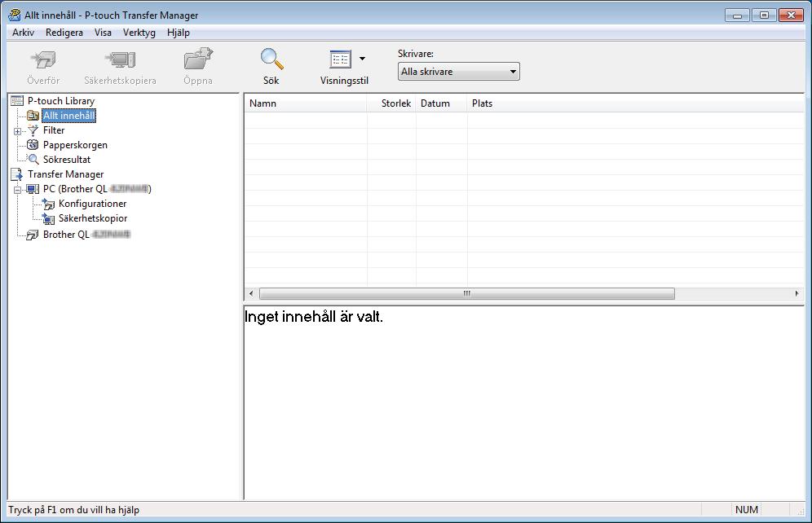Click the PC computer icon

pyautogui.click(x=33, y=189)
